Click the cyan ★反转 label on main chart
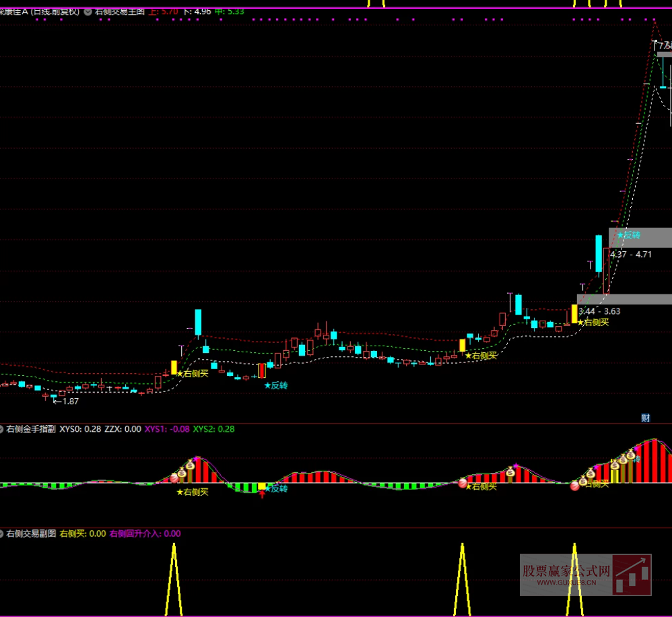The width and height of the screenshot is (672, 617). tap(276, 385)
